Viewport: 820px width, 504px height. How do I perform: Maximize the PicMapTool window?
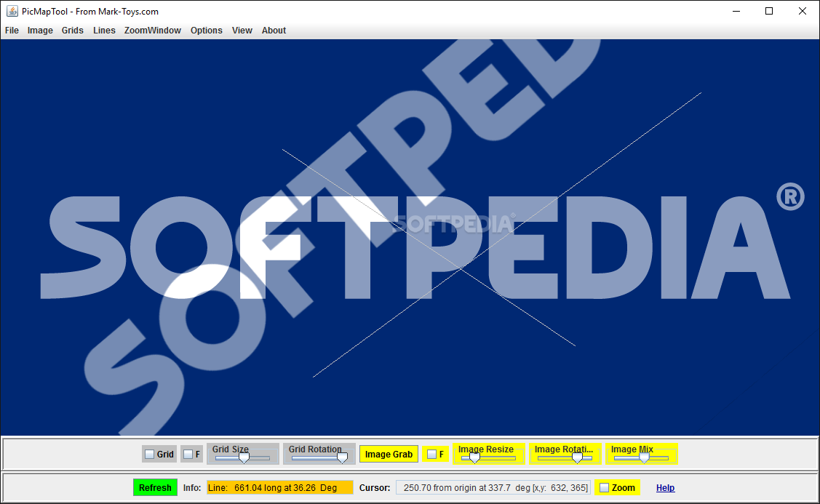tap(769, 11)
